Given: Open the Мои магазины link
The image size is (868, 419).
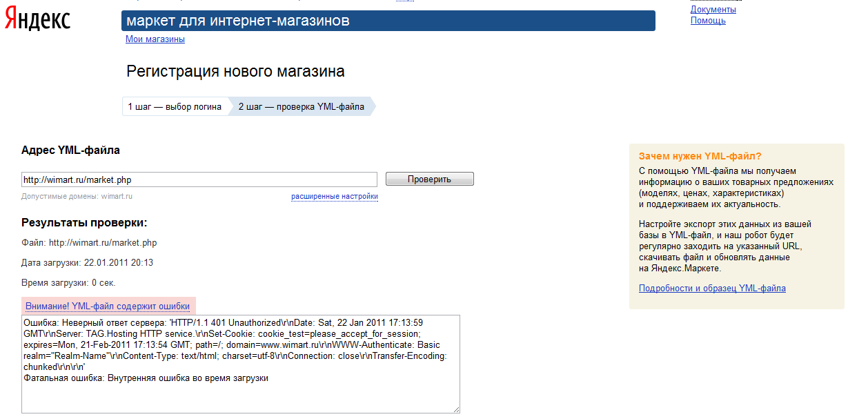Looking at the screenshot, I should [155, 39].
